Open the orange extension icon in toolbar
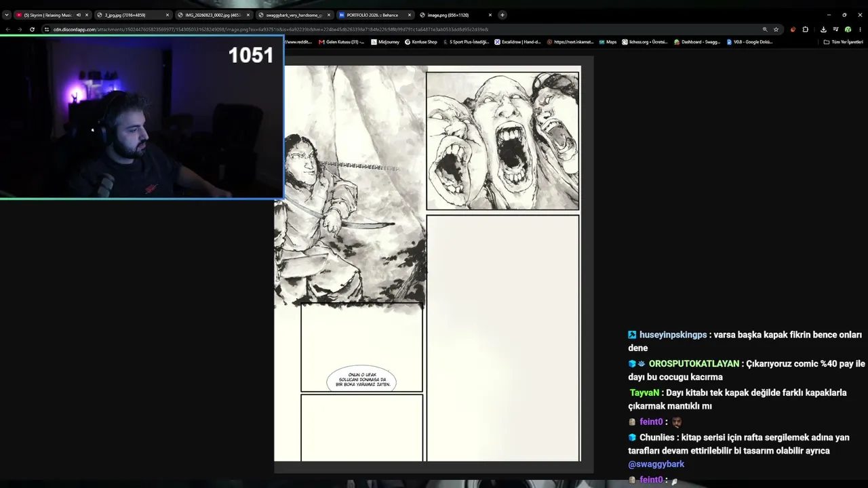This screenshot has height=488, width=868. point(793,29)
